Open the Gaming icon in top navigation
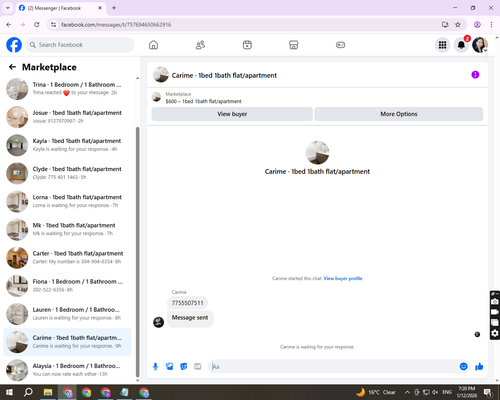The width and height of the screenshot is (500, 400). click(x=340, y=45)
